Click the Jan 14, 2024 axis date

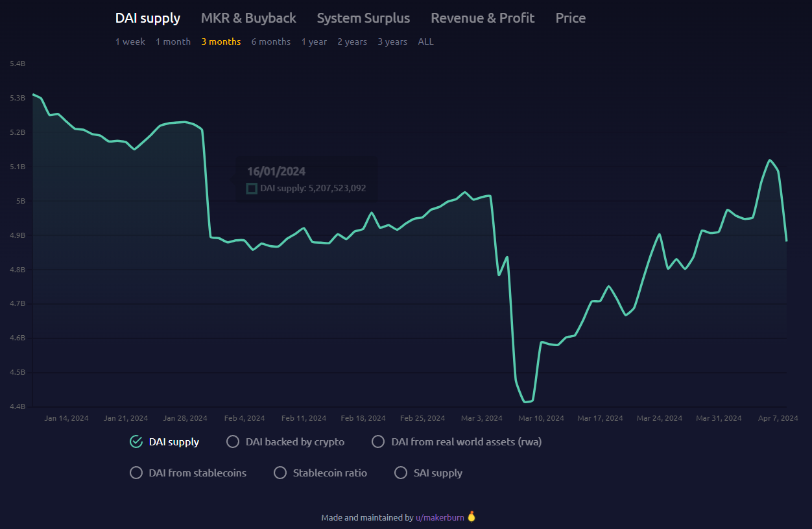pyautogui.click(x=67, y=418)
